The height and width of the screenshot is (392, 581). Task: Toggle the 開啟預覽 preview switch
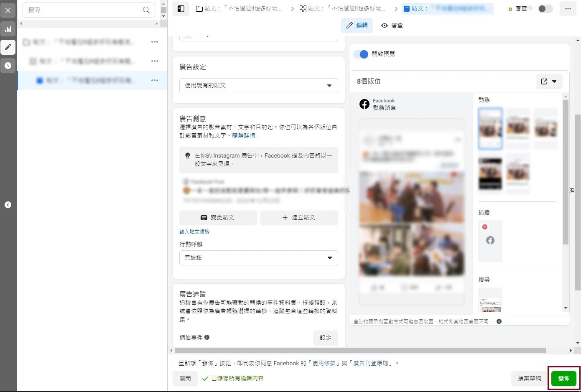tap(361, 54)
